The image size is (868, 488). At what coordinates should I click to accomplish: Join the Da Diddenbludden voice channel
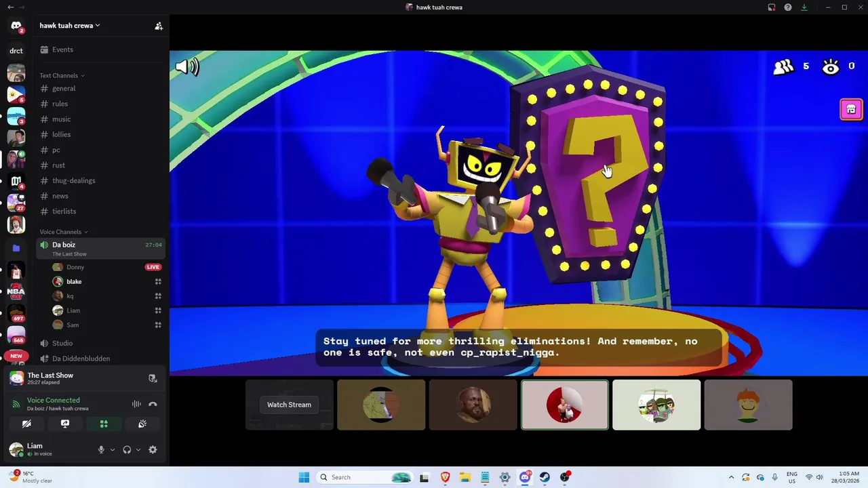[100, 359]
